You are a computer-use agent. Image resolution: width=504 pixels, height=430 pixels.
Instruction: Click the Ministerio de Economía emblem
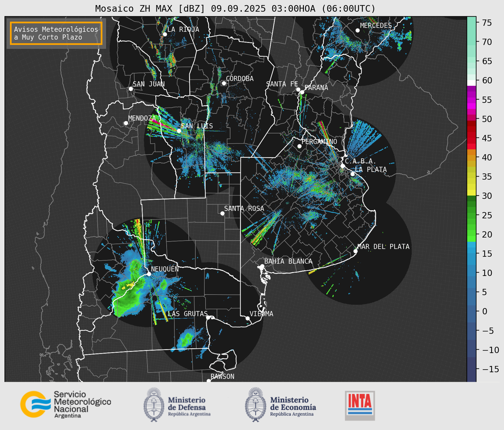(255, 405)
